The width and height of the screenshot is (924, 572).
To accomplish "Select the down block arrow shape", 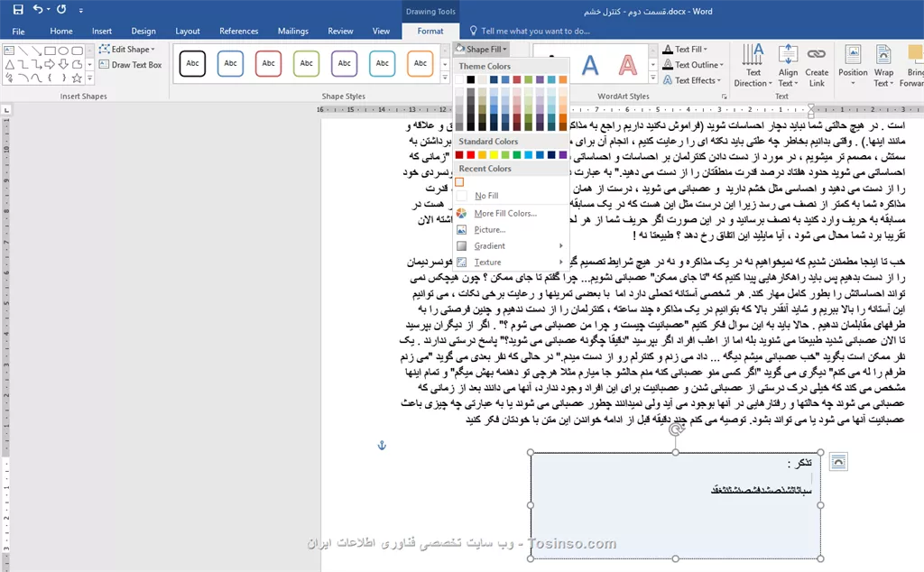I will [64, 64].
